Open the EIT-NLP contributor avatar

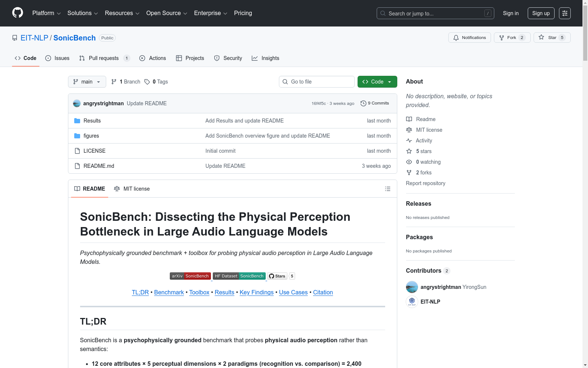[x=412, y=302]
